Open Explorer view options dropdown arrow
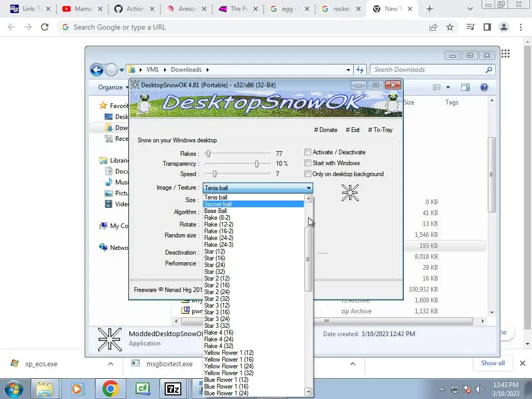532x399 pixels. pyautogui.click(x=448, y=87)
